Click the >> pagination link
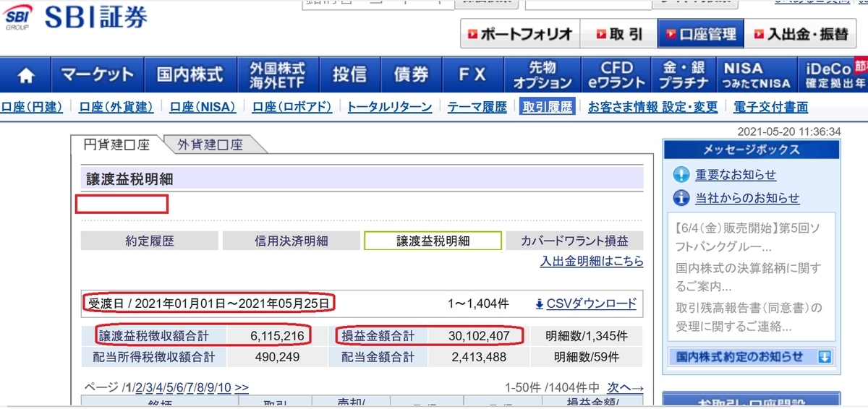This screenshot has height=409, width=868. coord(242,388)
